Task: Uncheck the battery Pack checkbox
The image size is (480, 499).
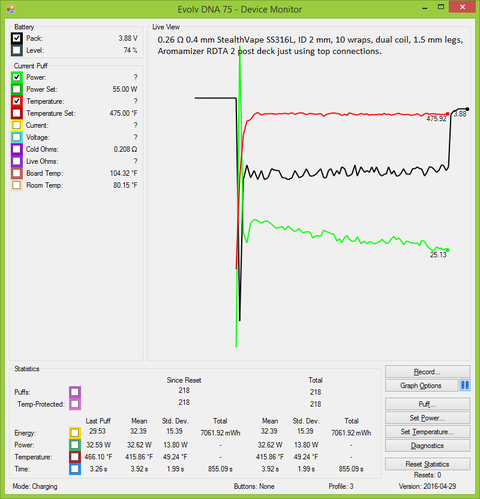Action: 17,38
